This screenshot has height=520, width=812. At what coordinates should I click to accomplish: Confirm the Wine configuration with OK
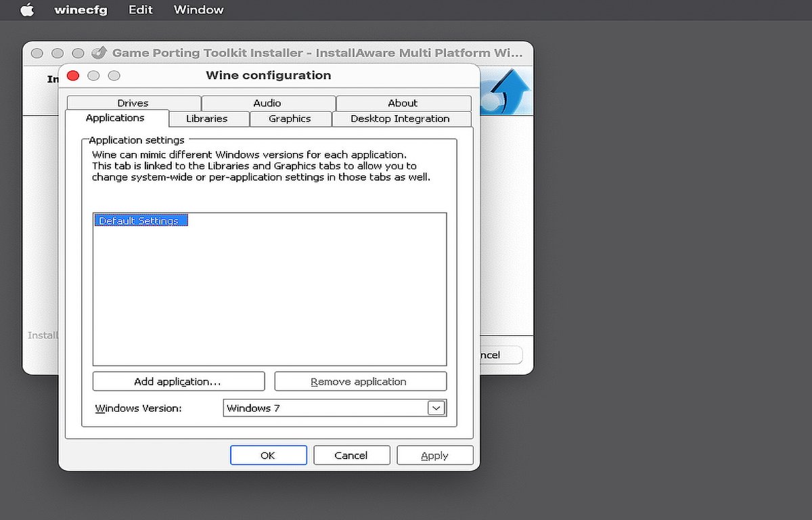point(268,456)
